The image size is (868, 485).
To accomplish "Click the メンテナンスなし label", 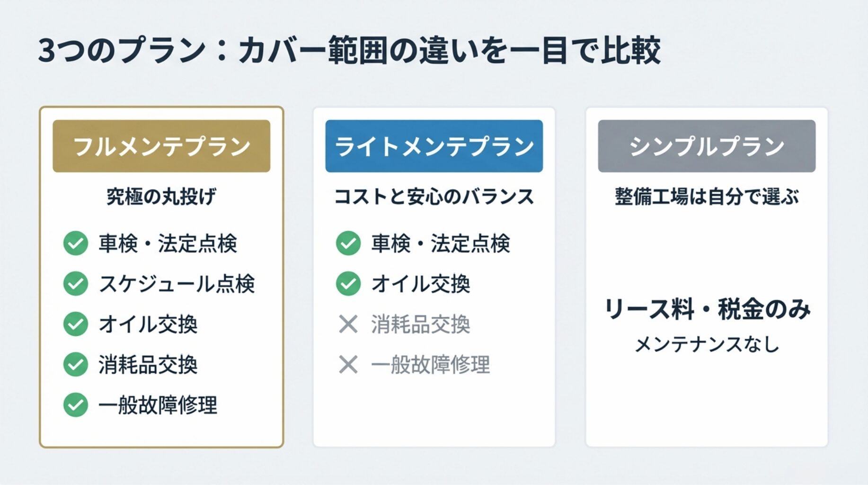I will (x=707, y=344).
